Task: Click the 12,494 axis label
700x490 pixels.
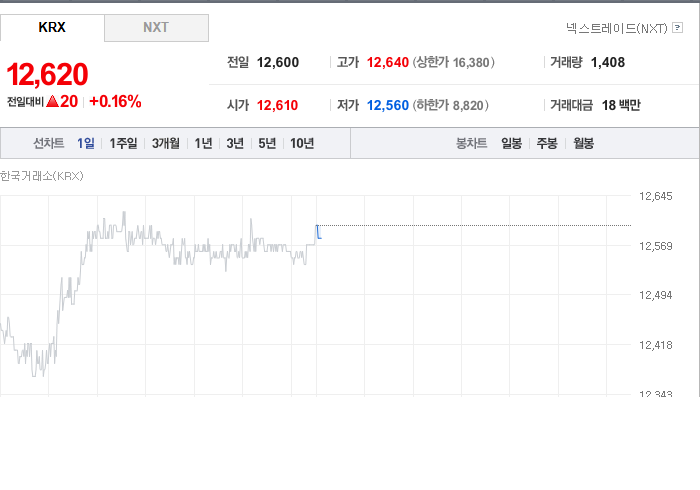Action: click(x=655, y=295)
